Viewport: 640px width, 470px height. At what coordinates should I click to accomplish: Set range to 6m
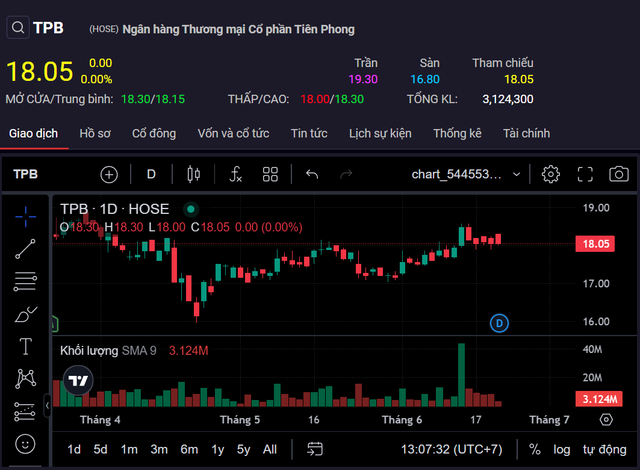(x=189, y=449)
